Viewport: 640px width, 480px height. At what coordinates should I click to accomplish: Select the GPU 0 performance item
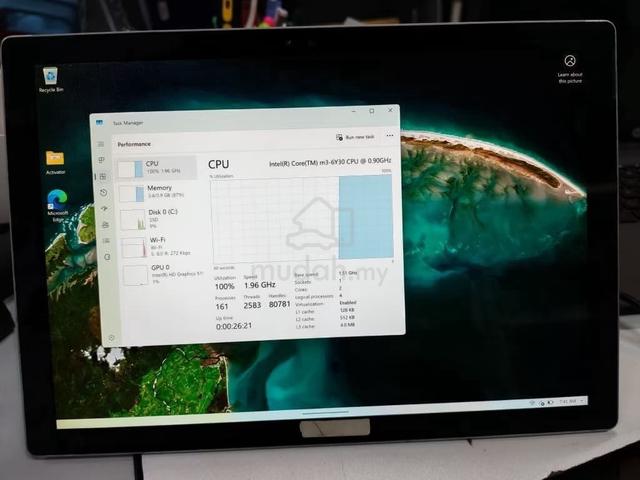162,273
